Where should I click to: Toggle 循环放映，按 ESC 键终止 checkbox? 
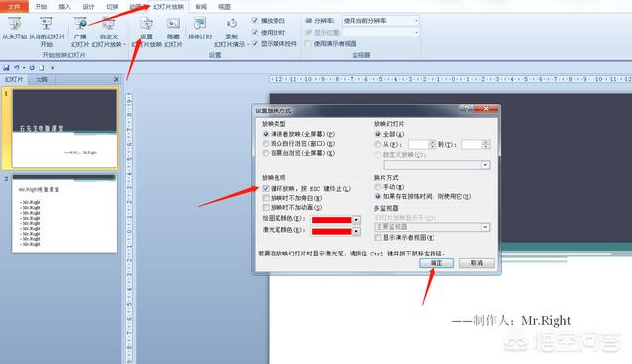266,188
